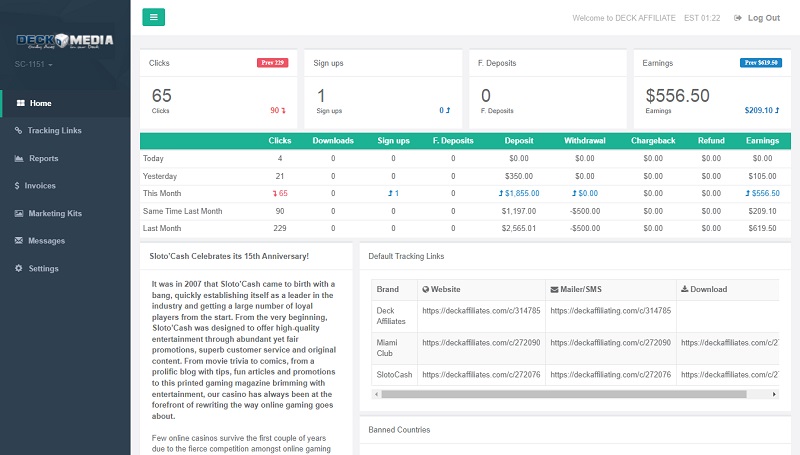
Task: Click the Tracking Links chain icon
Action: (x=18, y=131)
